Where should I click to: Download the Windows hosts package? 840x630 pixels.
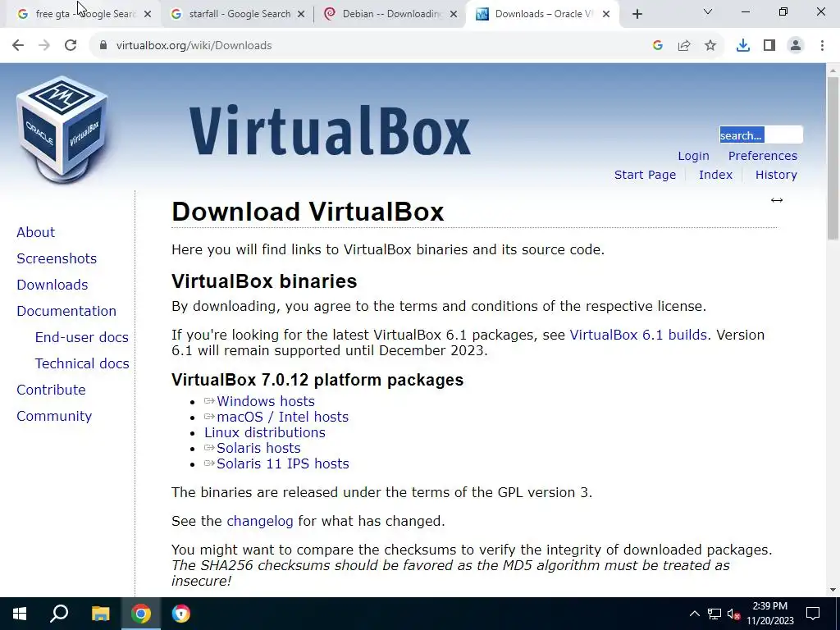(x=265, y=401)
